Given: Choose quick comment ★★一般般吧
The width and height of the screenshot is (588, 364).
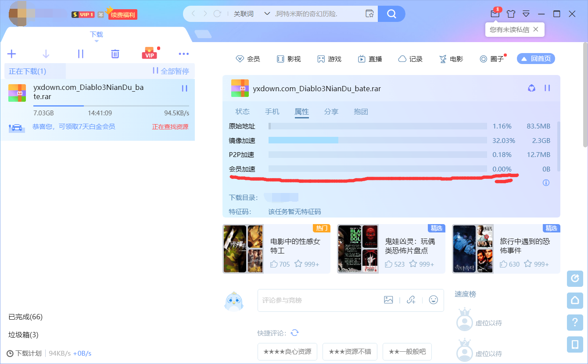Looking at the screenshot, I should tap(407, 352).
